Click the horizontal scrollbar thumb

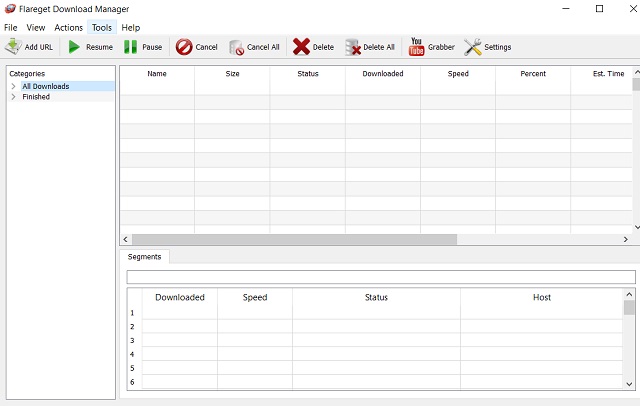coord(294,240)
